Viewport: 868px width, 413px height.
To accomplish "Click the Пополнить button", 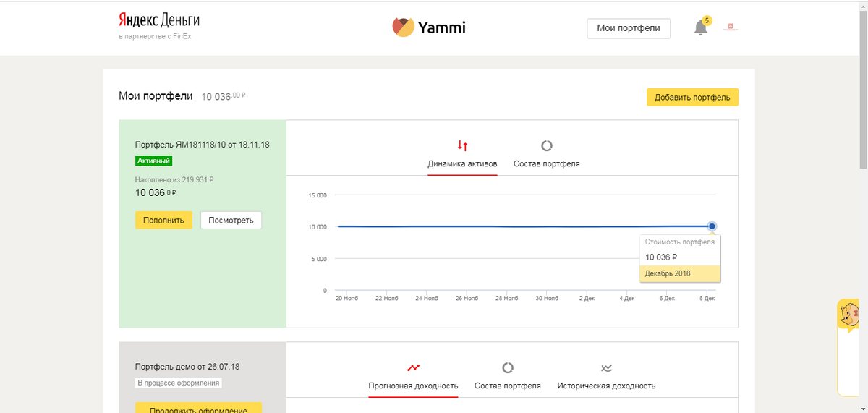I will click(163, 220).
